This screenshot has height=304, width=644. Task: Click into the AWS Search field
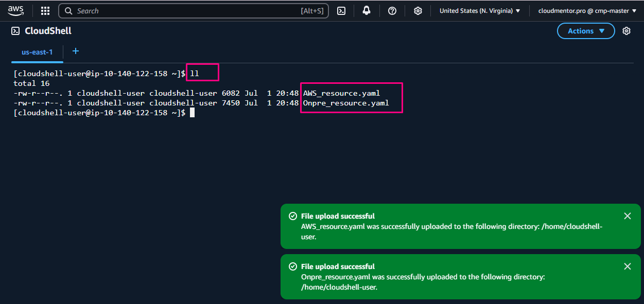coord(185,11)
